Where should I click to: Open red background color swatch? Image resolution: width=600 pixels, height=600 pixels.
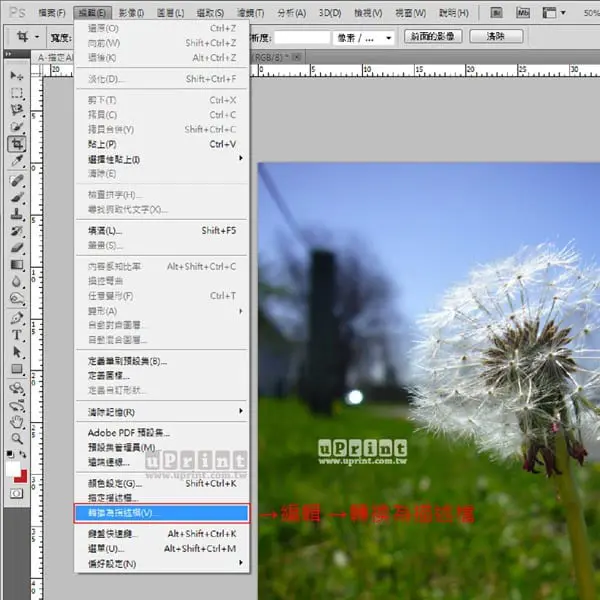pyautogui.click(x=23, y=478)
